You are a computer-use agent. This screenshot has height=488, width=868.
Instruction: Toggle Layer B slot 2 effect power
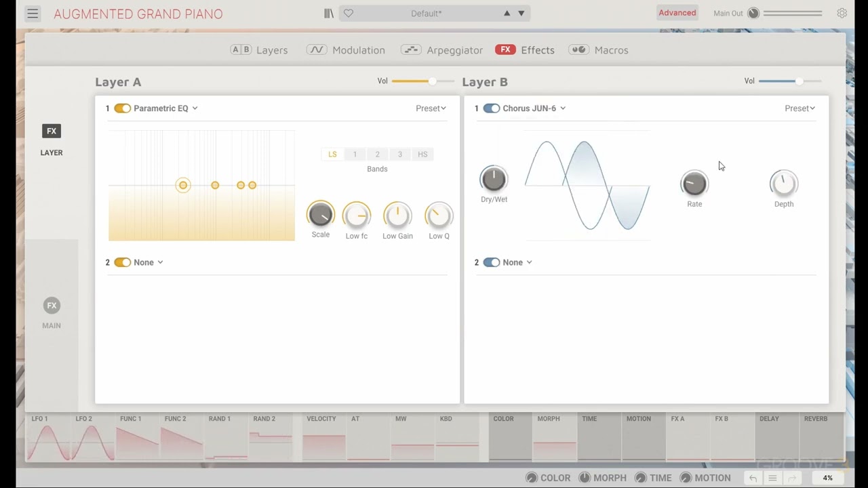coord(491,262)
